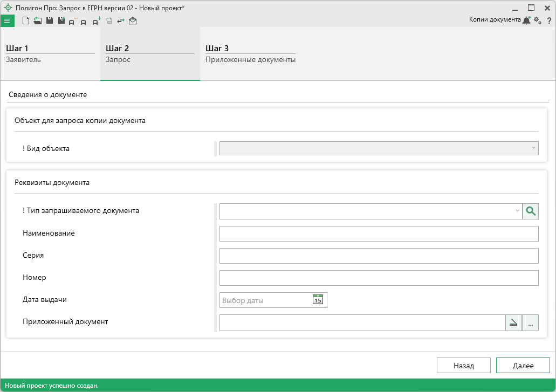This screenshot has width=556, height=392.
Task: Click the open project folder icon
Action: [x=37, y=21]
